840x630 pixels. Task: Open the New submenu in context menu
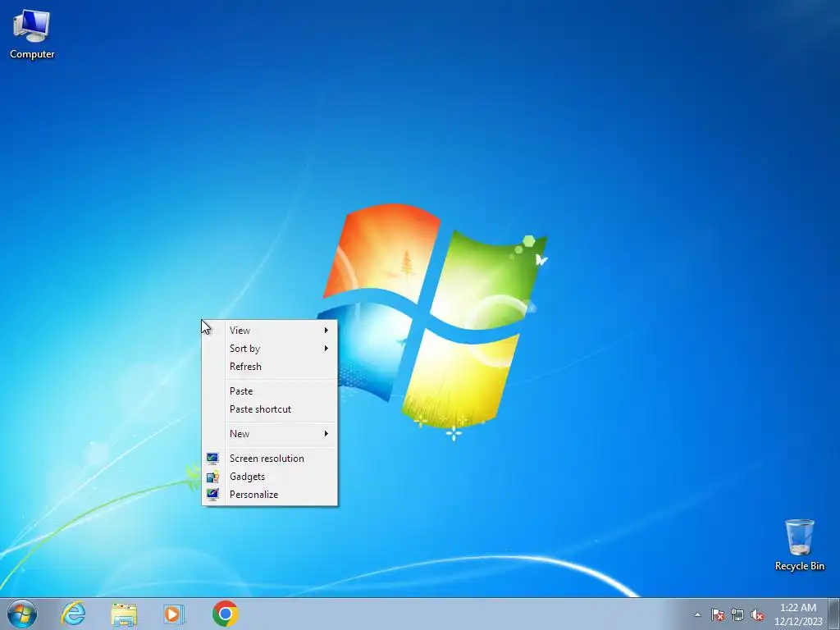pos(269,434)
